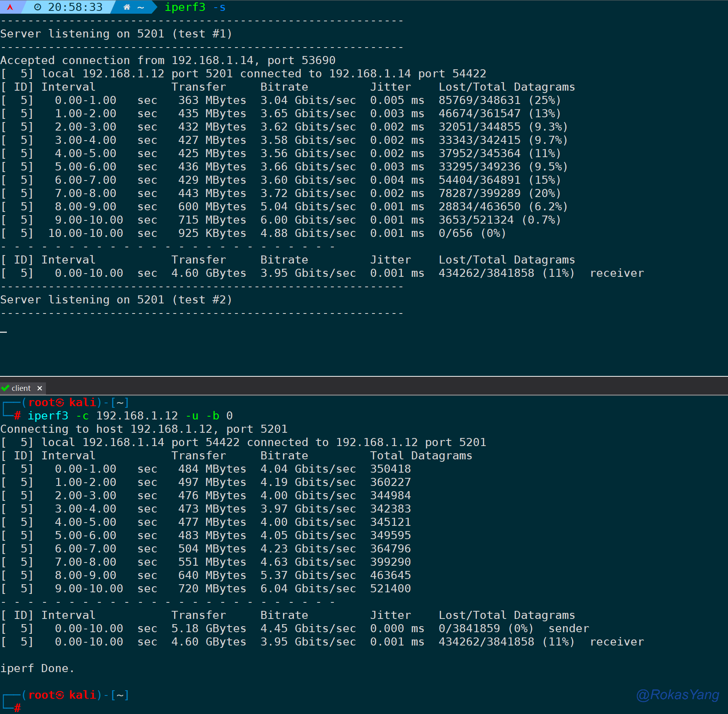Click the @RokasYang watermark text
This screenshot has width=728, height=714.
click(x=677, y=695)
